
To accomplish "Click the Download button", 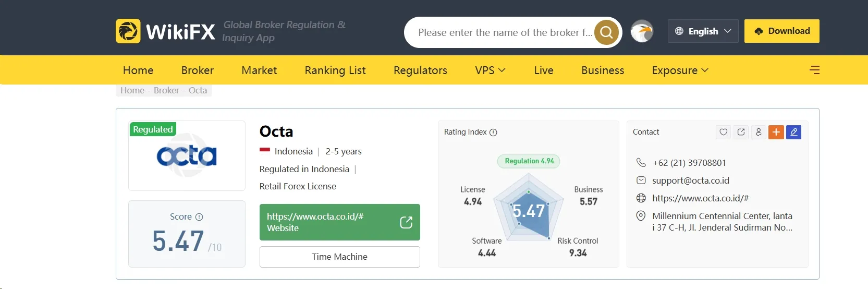I will [x=782, y=31].
